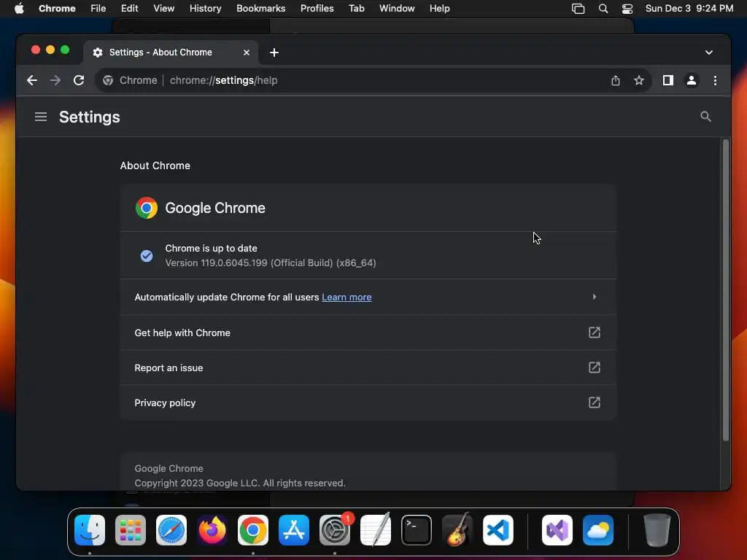Click the Chrome is up to date text
Image resolution: width=747 pixels, height=560 pixels.
tap(211, 248)
